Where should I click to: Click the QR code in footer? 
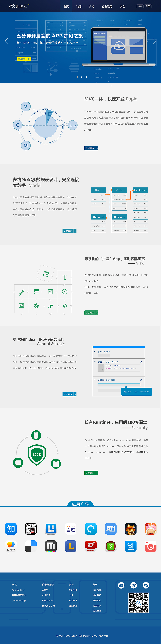tap(139, 603)
